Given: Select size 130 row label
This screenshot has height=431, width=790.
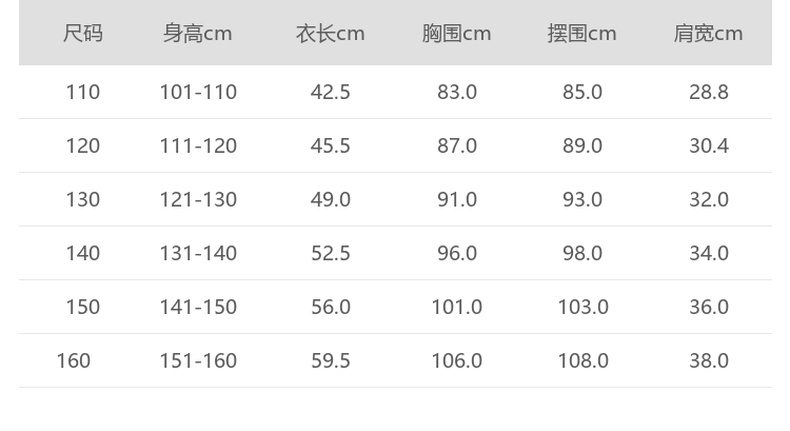Looking at the screenshot, I should coord(83,200).
